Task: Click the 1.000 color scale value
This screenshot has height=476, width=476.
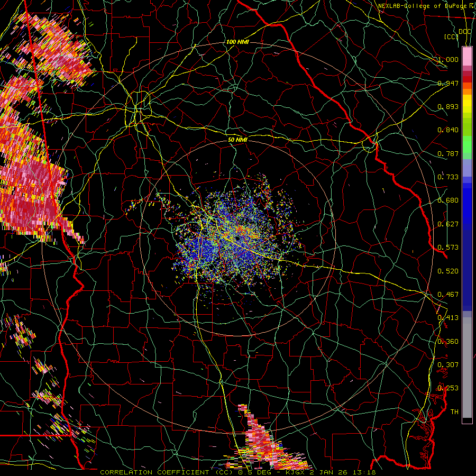Action: pos(448,59)
